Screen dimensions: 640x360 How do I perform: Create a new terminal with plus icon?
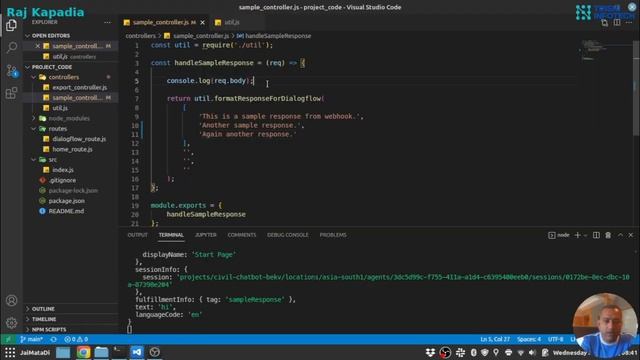point(577,235)
